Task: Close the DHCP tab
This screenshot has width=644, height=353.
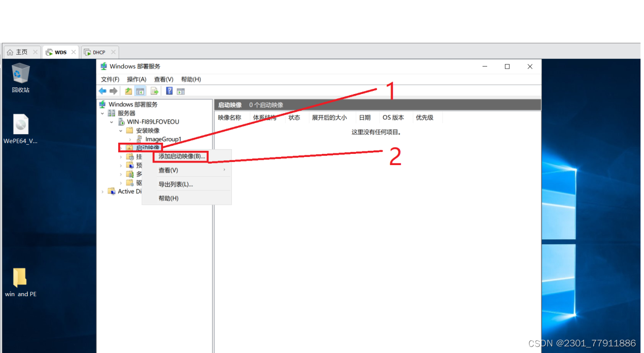Action: (x=113, y=52)
